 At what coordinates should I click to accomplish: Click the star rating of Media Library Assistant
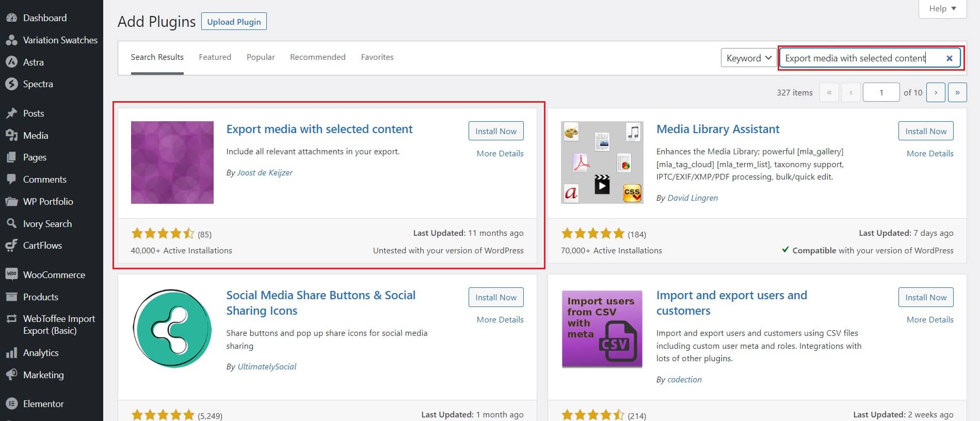pos(593,233)
